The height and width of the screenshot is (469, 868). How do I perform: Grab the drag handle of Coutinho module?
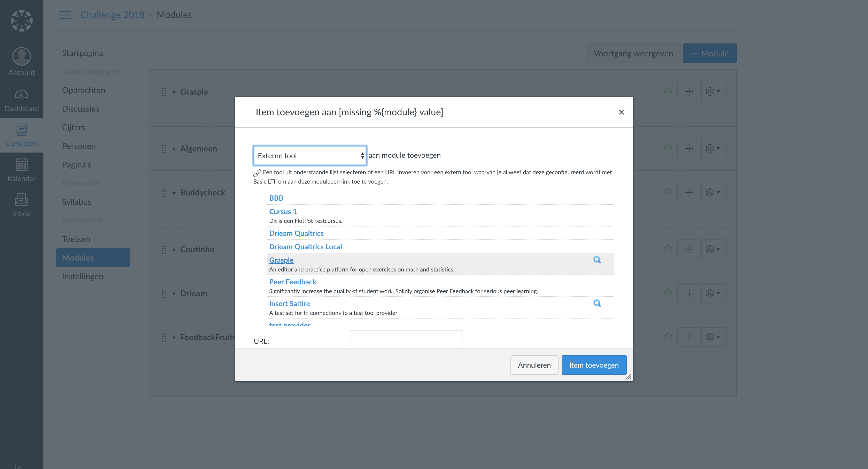[x=164, y=249]
